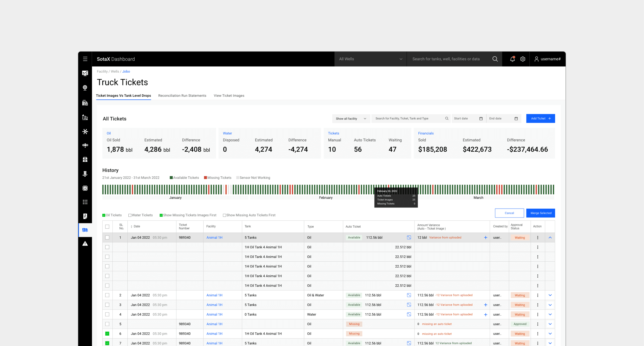Enable the Water Tickets checkbox

coord(130,215)
